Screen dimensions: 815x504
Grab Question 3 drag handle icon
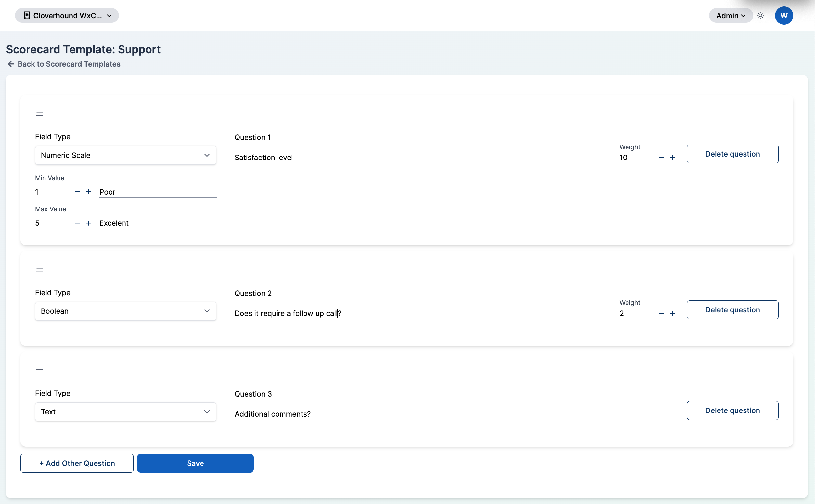(40, 371)
